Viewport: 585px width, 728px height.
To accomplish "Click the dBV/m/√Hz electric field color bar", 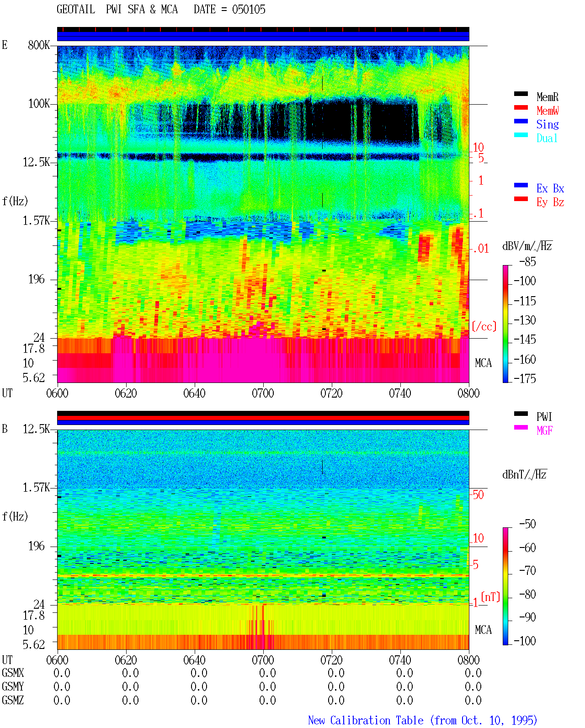I will [x=505, y=324].
